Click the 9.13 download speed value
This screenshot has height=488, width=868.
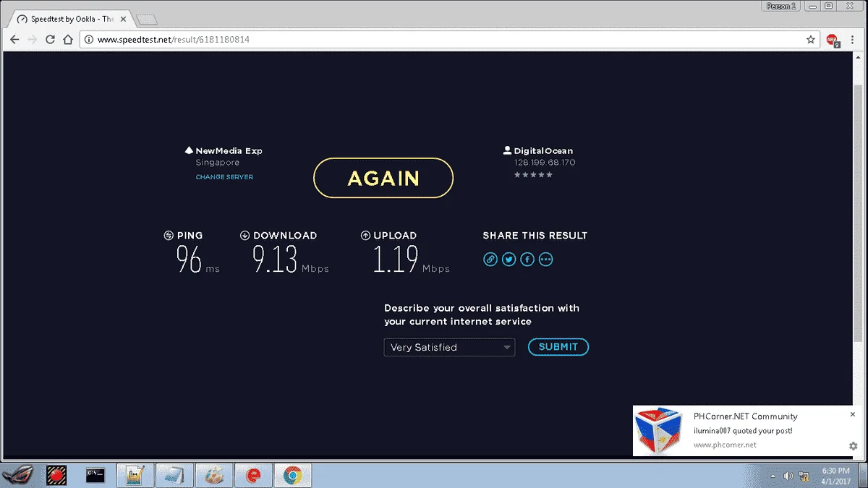(275, 260)
